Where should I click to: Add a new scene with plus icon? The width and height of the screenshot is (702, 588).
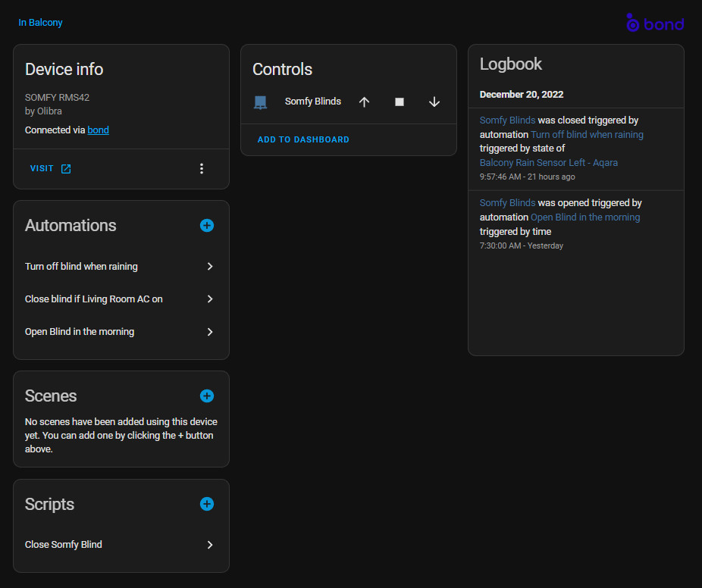(x=207, y=396)
